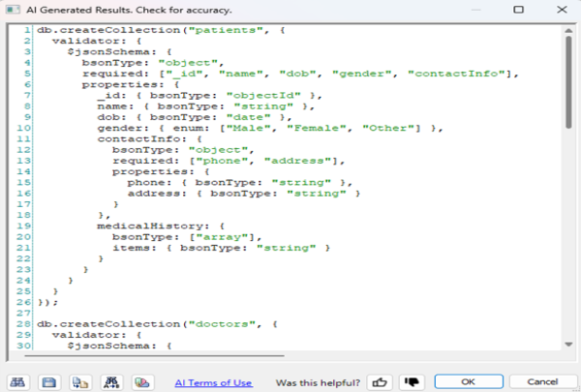Click the fifth bottom toolbar color icon
This screenshot has width=581, height=392.
tap(142, 381)
